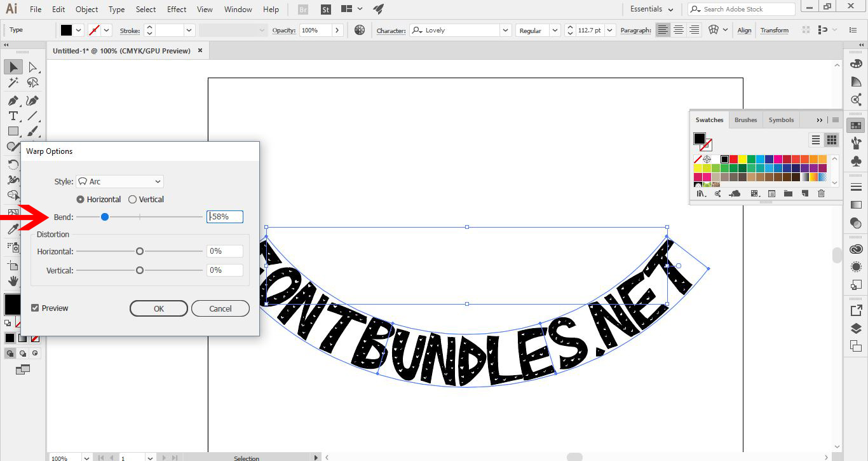Close the Untitled-1 document tab
Viewport: 868px width, 461px height.
tap(200, 50)
